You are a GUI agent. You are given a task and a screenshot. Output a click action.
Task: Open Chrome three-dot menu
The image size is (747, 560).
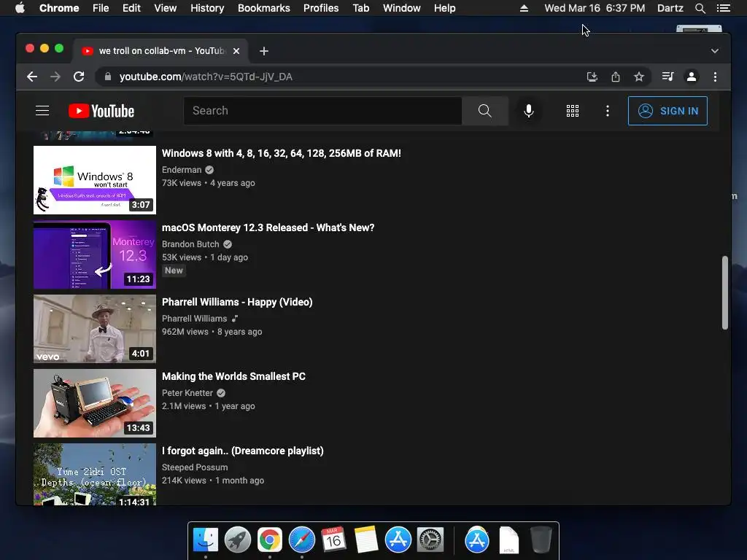[x=715, y=77]
